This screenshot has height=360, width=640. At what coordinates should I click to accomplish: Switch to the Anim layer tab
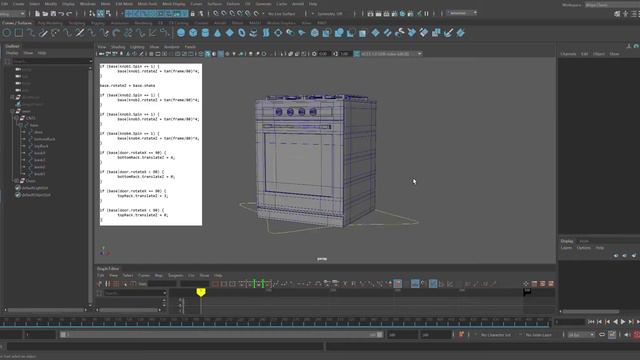click(584, 241)
